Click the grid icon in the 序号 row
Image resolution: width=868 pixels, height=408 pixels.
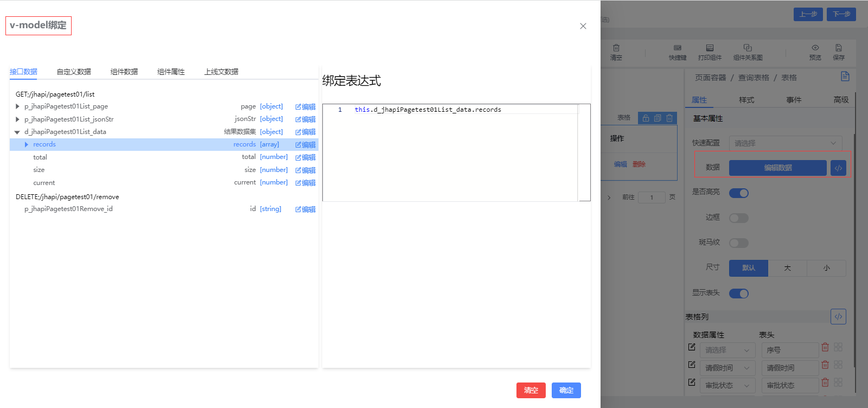(838, 347)
